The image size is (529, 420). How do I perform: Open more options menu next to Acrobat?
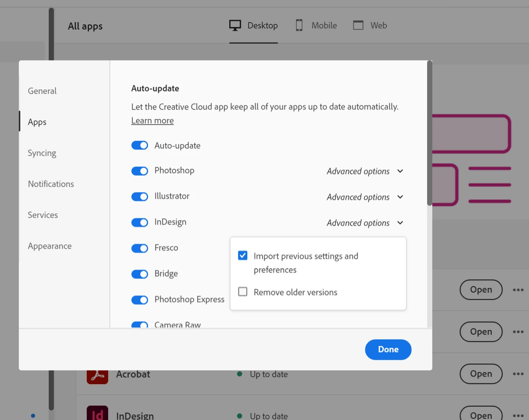pyautogui.click(x=518, y=374)
